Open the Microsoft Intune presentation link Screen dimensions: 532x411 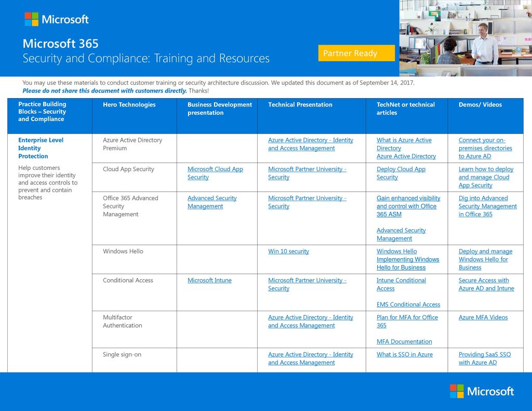click(x=209, y=281)
